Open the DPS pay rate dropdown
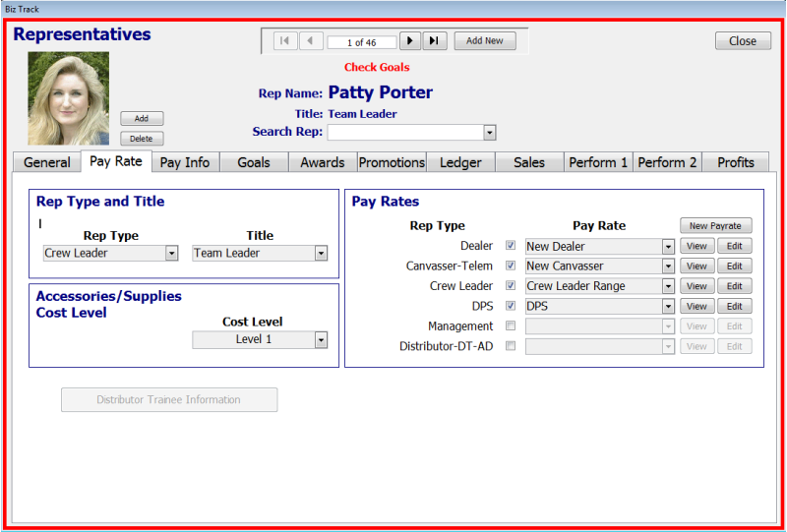 pyautogui.click(x=668, y=306)
